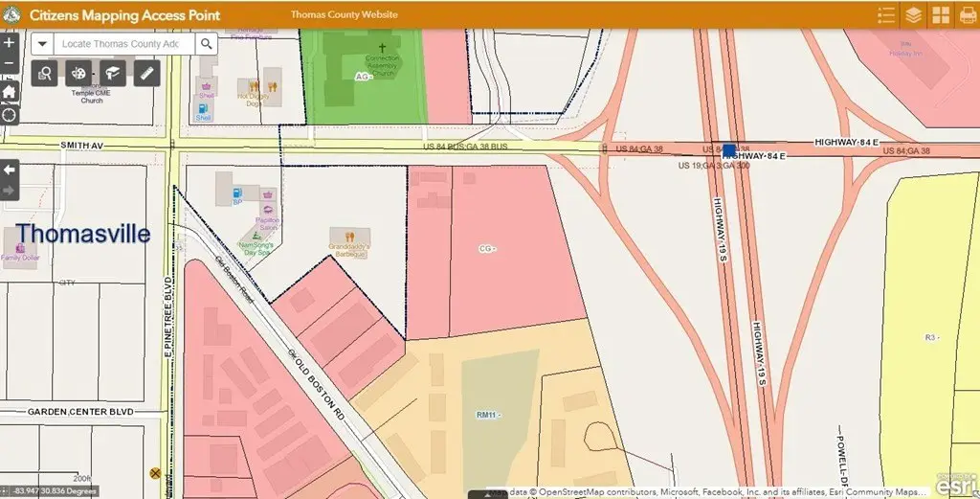Open the Print widget
The width and height of the screenshot is (980, 499).
[x=967, y=15]
